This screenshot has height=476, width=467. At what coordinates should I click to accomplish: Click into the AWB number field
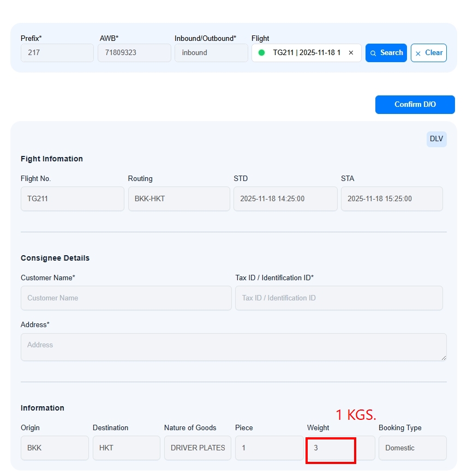134,53
